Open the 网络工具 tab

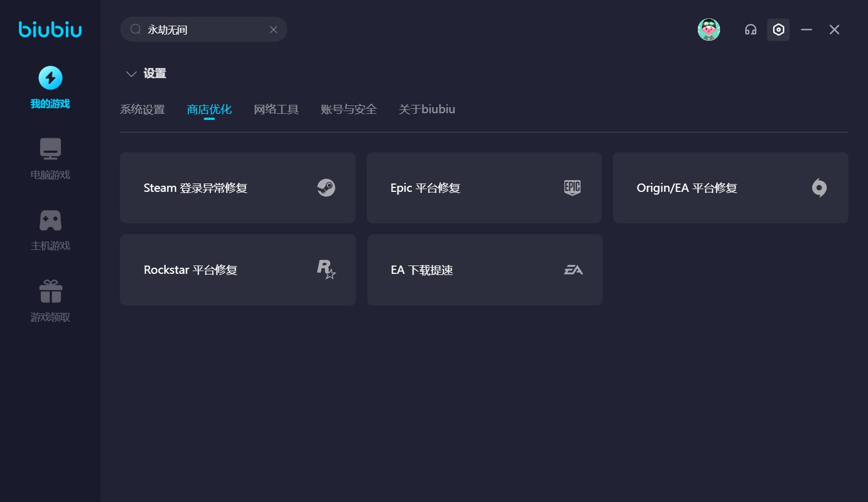276,109
